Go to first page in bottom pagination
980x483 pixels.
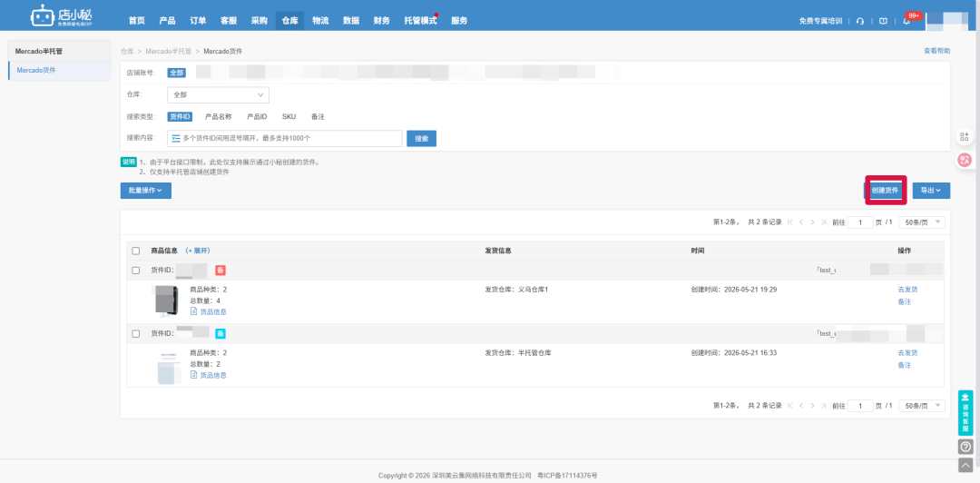click(x=790, y=406)
